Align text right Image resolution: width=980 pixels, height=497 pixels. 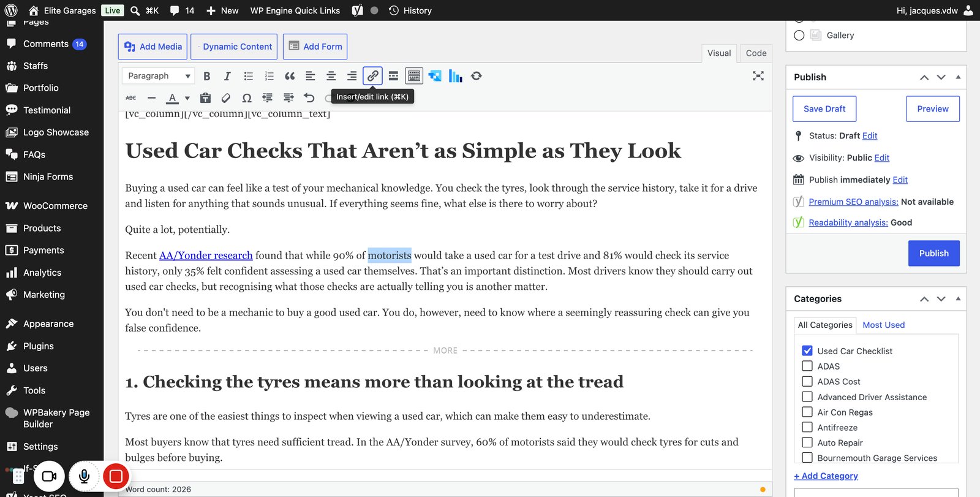click(x=352, y=76)
